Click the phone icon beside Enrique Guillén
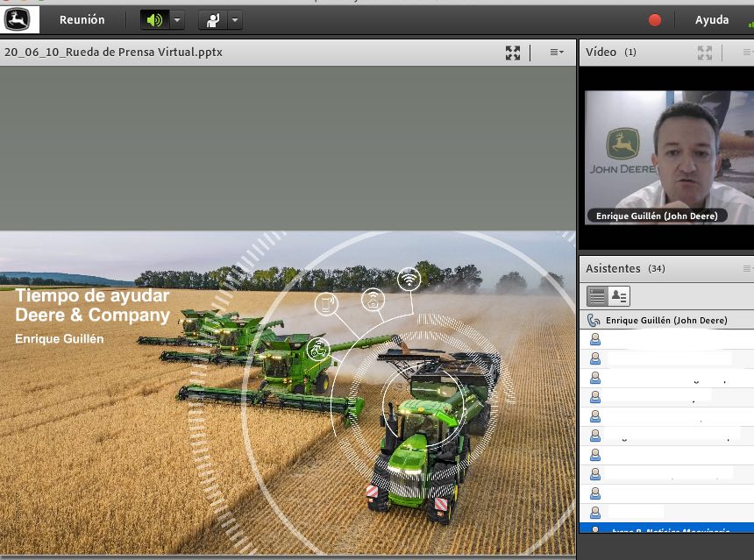Viewport: 754px width, 560px height. click(x=593, y=320)
